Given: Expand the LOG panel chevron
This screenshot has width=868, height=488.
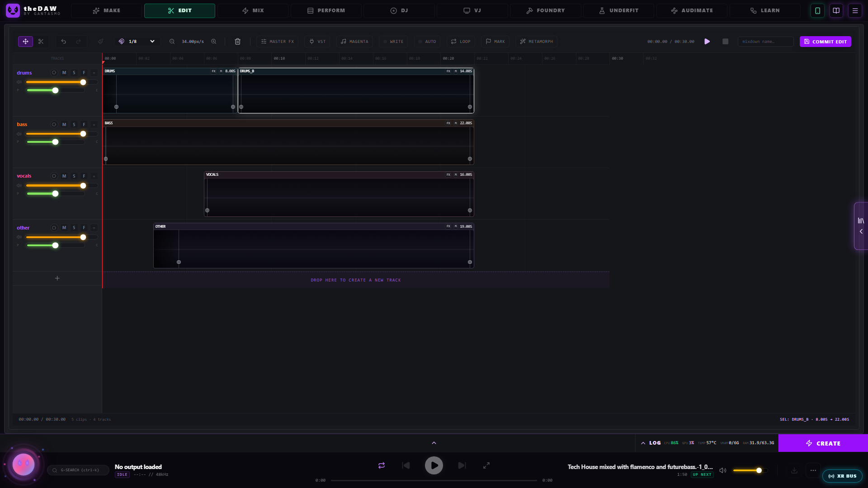Looking at the screenshot, I should [x=643, y=443].
